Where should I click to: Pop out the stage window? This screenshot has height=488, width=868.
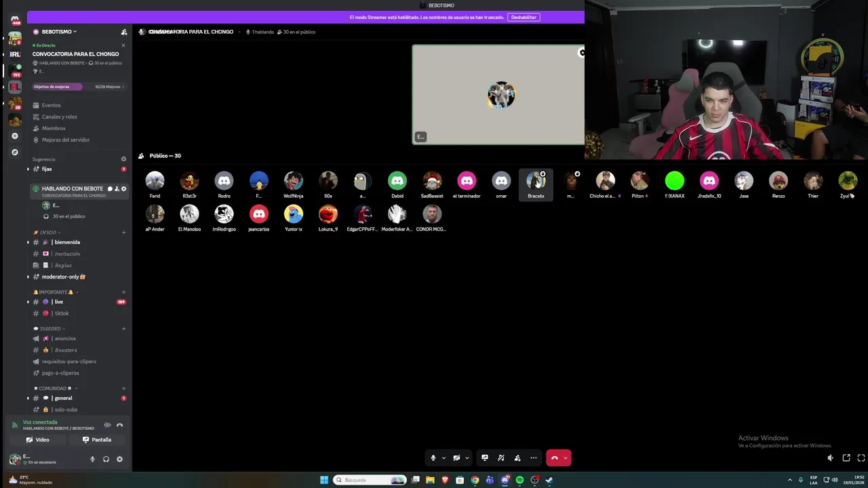point(846,458)
